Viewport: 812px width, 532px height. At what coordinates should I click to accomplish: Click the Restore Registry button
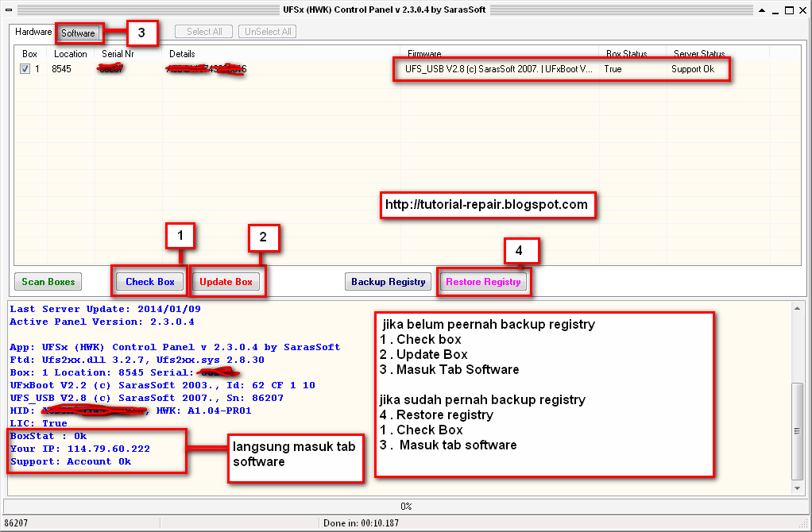tap(483, 282)
